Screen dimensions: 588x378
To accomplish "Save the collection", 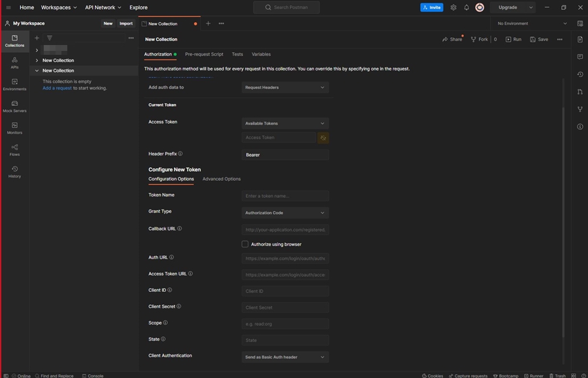I will tap(539, 39).
